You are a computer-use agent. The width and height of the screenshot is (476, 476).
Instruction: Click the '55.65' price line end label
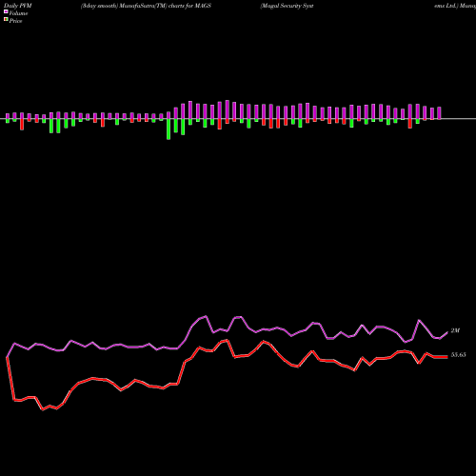click(x=458, y=355)
